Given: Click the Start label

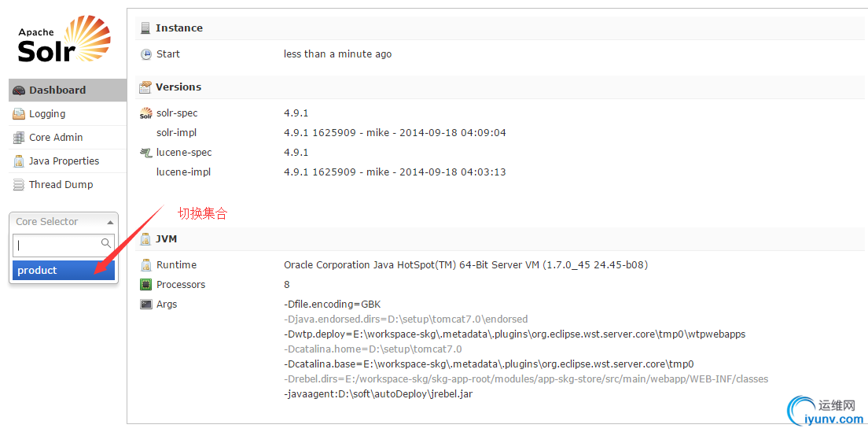Looking at the screenshot, I should (x=168, y=54).
